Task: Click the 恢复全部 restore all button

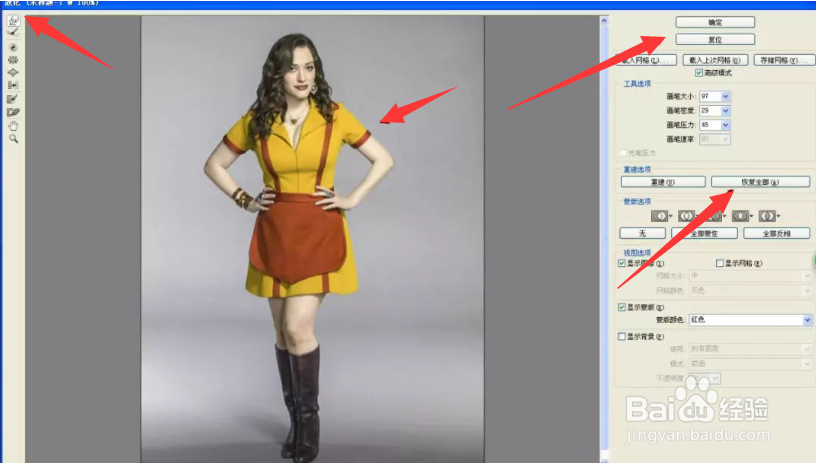Action: click(760, 182)
